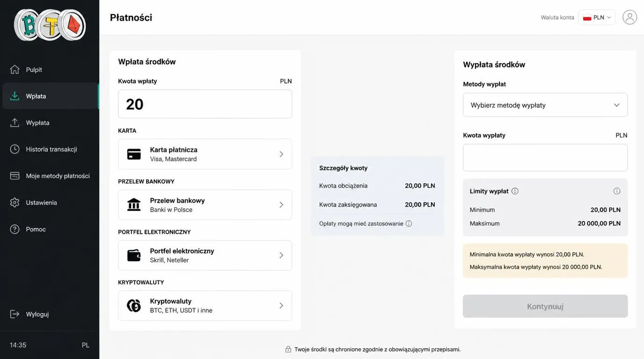
Task: Click the Przelew bankowy bank icon
Action: [134, 205]
